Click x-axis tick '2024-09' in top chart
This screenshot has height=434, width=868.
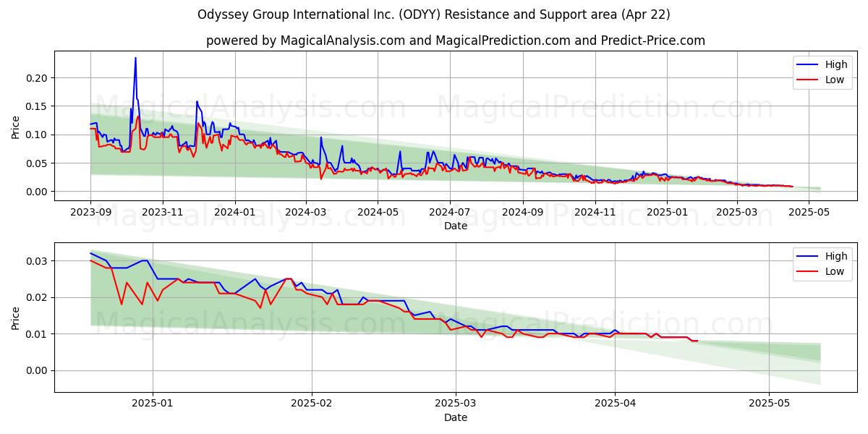(522, 213)
